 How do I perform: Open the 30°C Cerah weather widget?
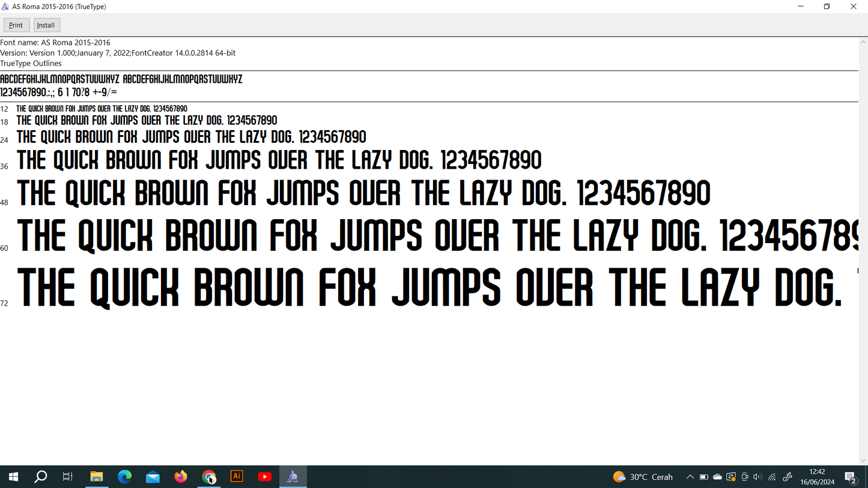pos(643,477)
